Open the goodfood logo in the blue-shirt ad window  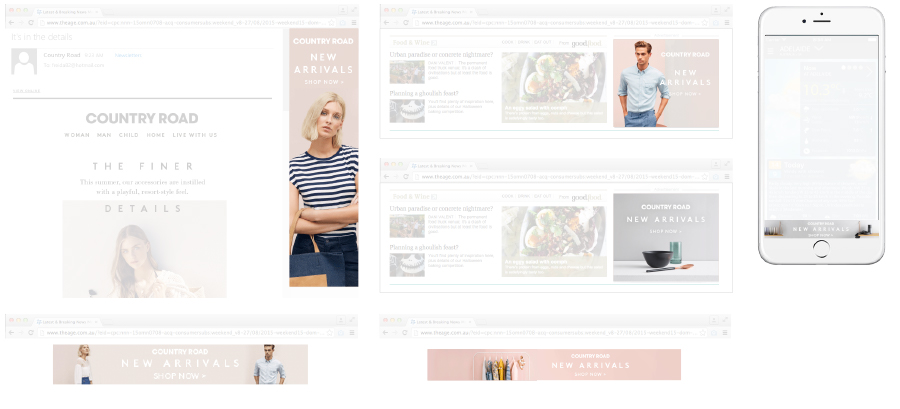click(586, 43)
